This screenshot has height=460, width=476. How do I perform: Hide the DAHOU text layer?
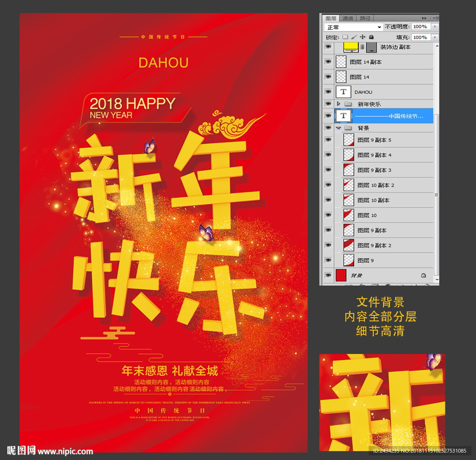(328, 92)
